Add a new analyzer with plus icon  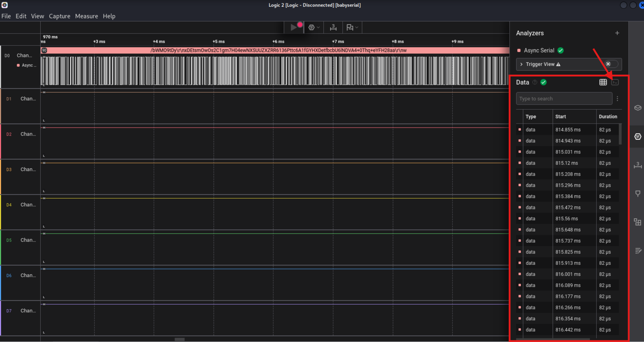617,33
